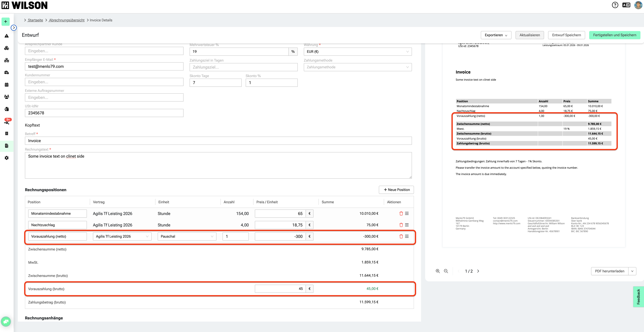The image size is (644, 332).
Task: Zoom in on the PDF preview
Action: tap(438, 271)
